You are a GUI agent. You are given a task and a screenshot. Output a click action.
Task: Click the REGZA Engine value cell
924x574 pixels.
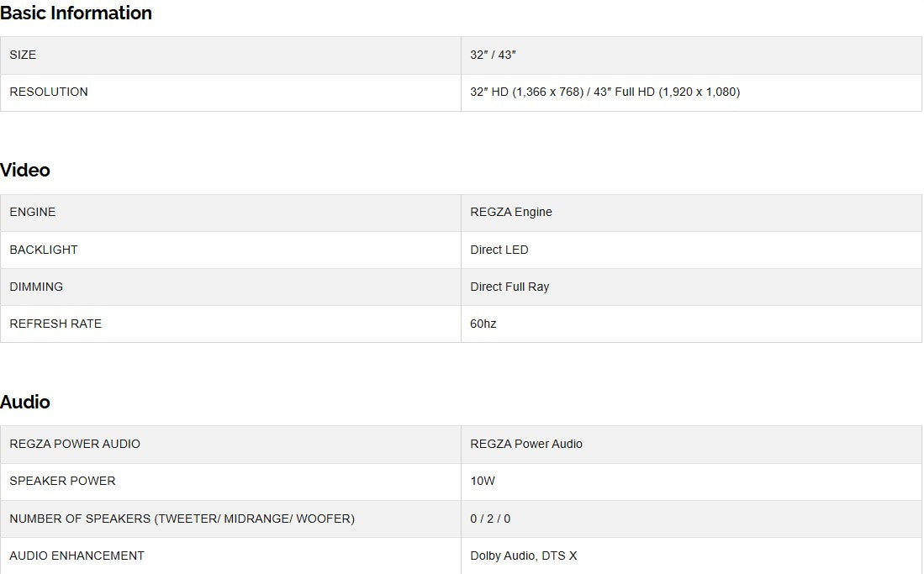pos(511,212)
